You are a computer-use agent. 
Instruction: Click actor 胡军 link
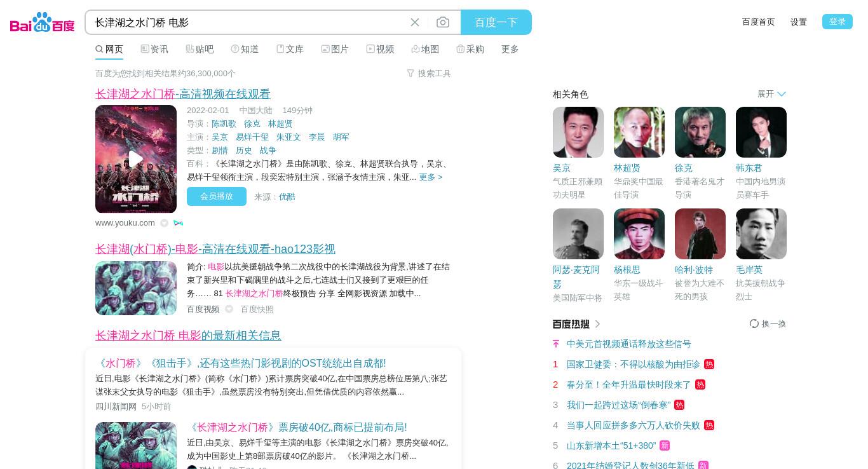341,137
